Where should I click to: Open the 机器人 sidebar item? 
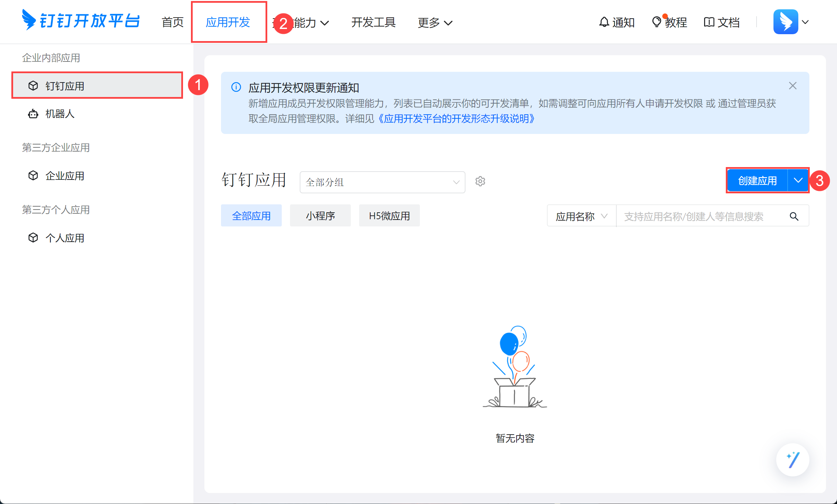[x=60, y=114]
